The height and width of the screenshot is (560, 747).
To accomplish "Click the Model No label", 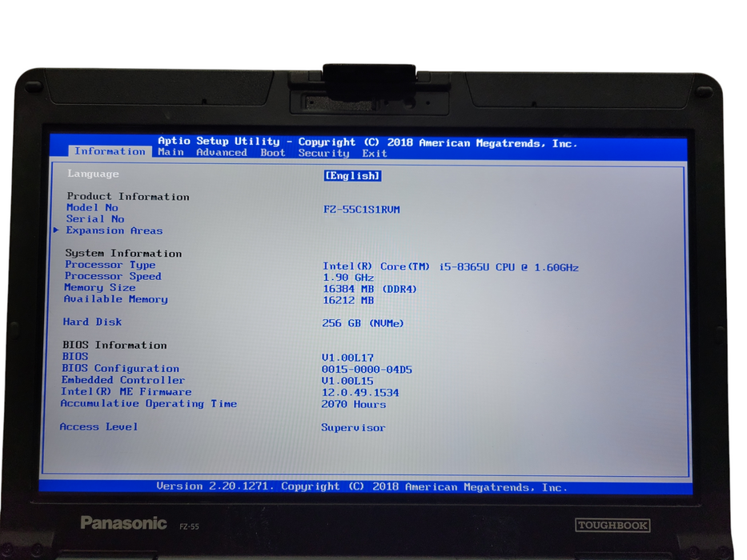I will tap(92, 208).
